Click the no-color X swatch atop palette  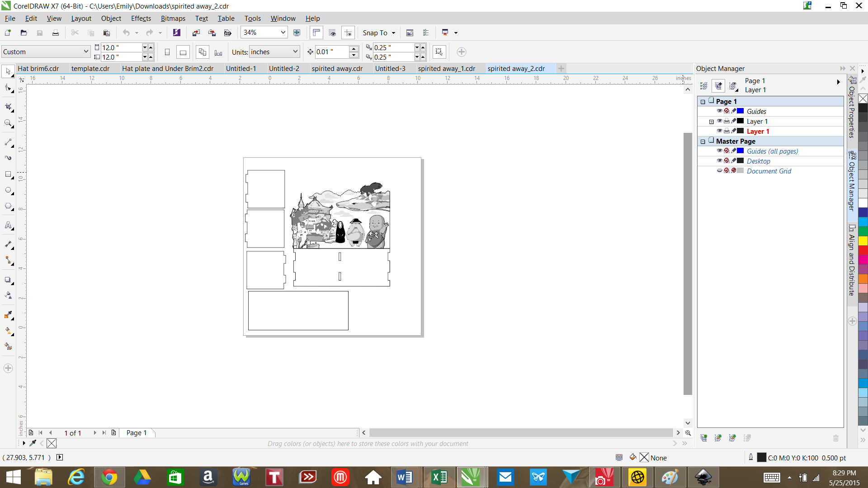[863, 99]
